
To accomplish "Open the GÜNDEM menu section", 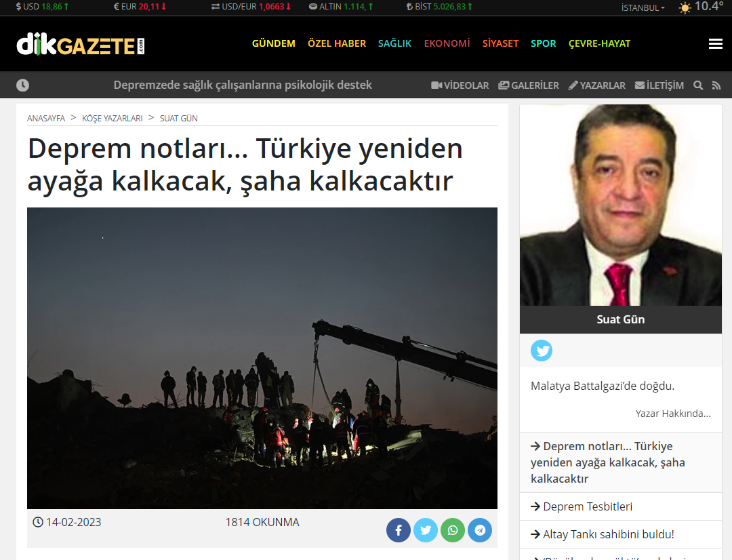I will [273, 43].
